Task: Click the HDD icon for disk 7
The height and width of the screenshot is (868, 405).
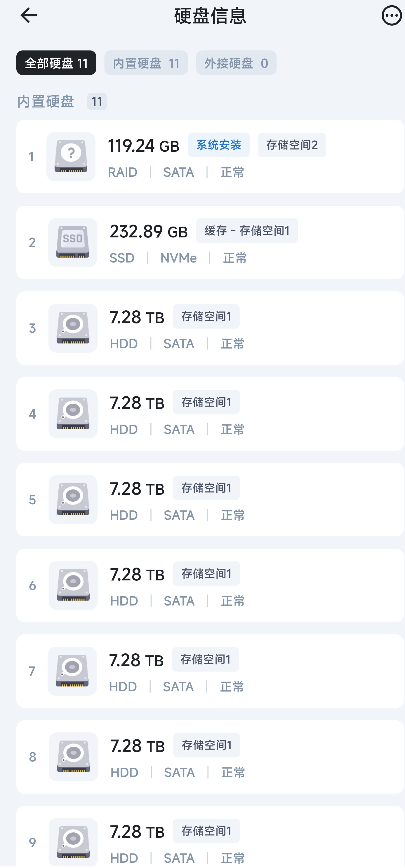Action: pyautogui.click(x=72, y=671)
